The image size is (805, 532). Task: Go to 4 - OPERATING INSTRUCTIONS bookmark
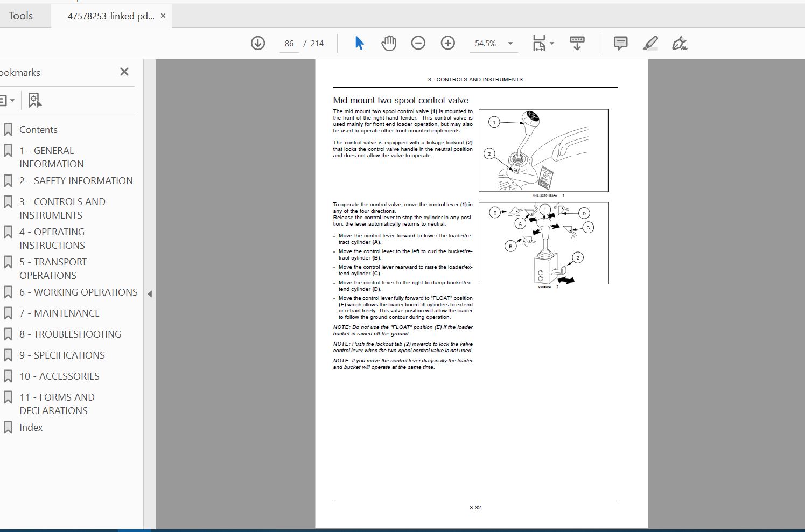52,239
